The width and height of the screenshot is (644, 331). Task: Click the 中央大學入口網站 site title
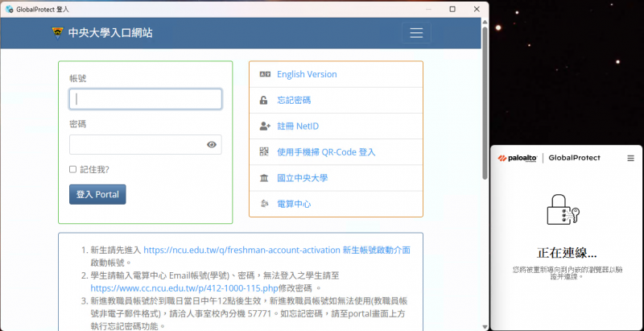[x=110, y=33]
